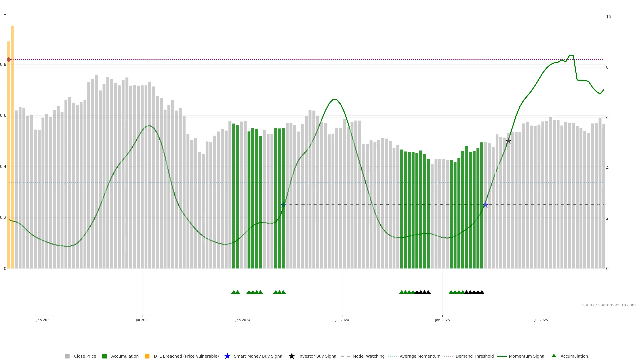Click the red diamond on Demand Threshold line
This screenshot has height=362, width=644.
click(9, 60)
